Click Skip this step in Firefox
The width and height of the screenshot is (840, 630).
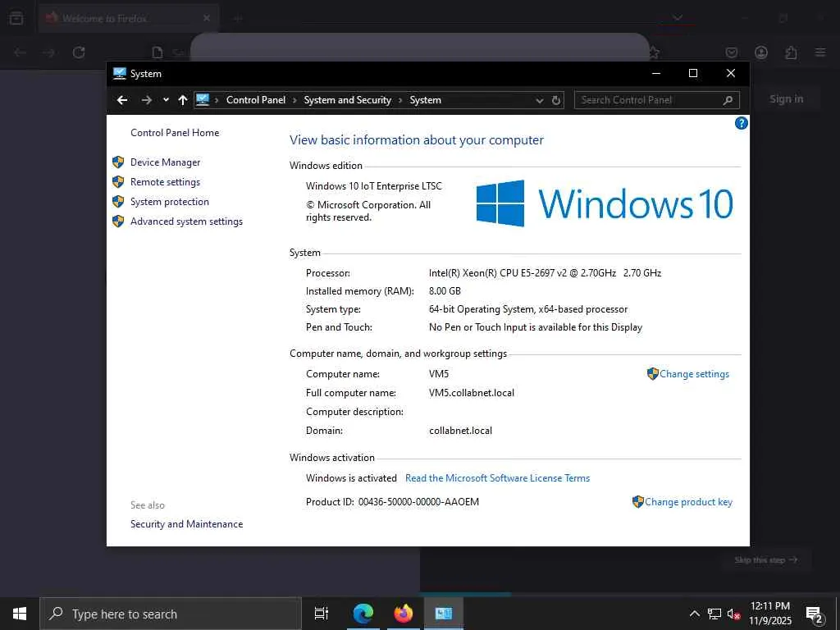[766, 559]
